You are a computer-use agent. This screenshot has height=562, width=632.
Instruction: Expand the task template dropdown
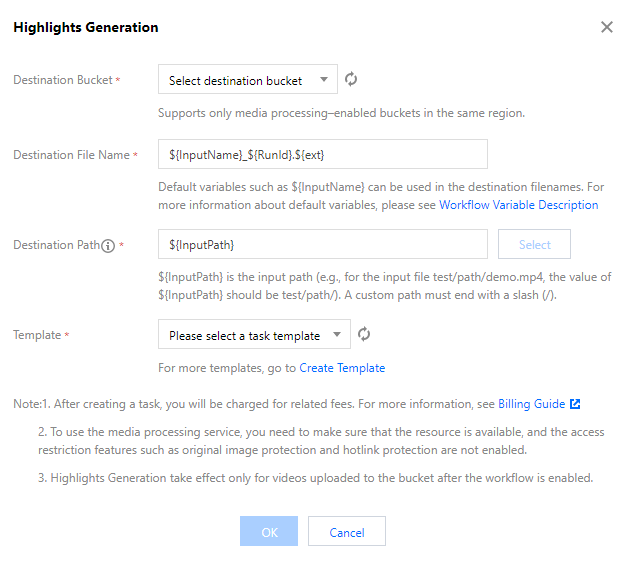(254, 335)
